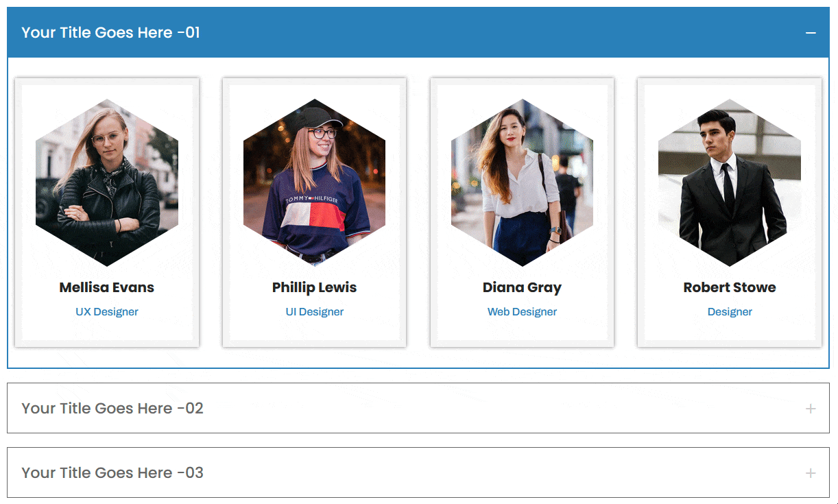Click the name "Phillip Lewis" on his card
838x504 pixels.
click(x=314, y=287)
